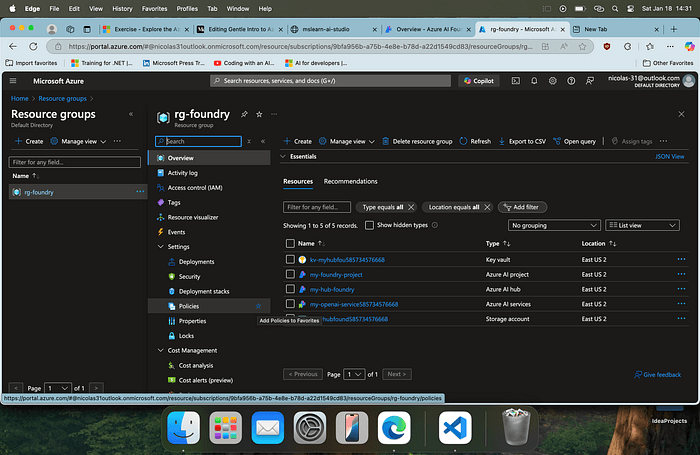This screenshot has height=455, width=700.
Task: Open the kv-myhubfou585734576668 key vault link
Action: point(347,259)
